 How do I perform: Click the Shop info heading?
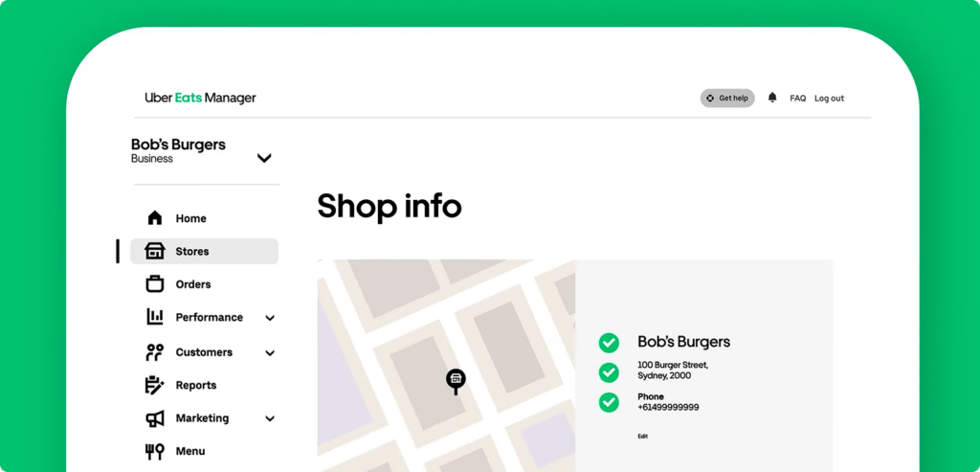coord(390,206)
